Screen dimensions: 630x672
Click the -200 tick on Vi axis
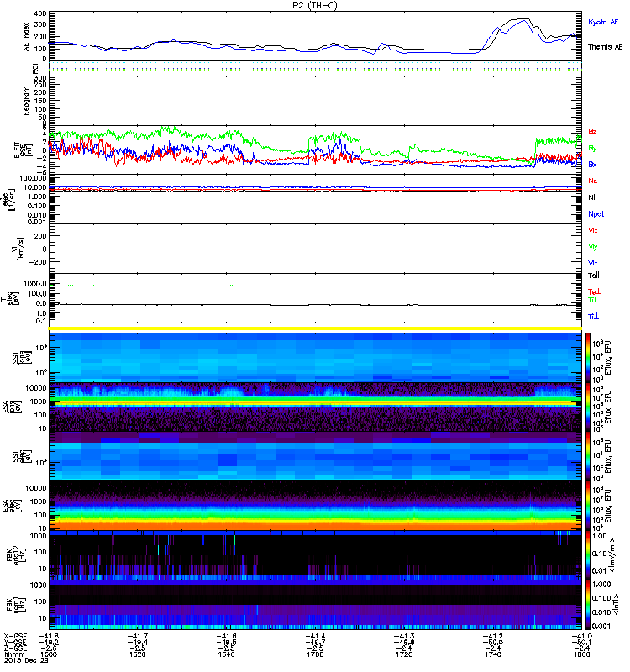[x=37, y=262]
